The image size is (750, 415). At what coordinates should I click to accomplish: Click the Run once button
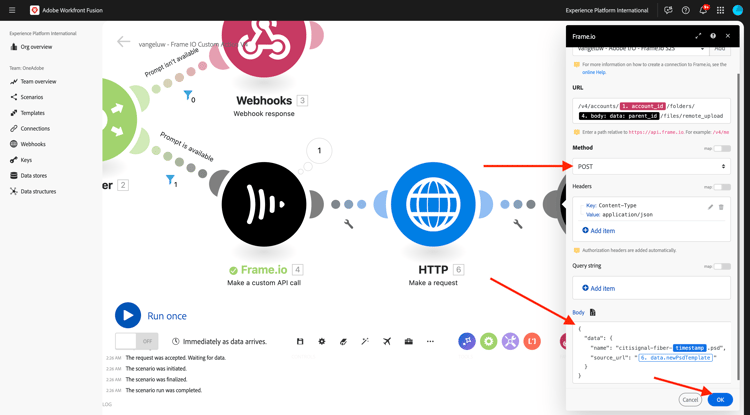(x=151, y=316)
